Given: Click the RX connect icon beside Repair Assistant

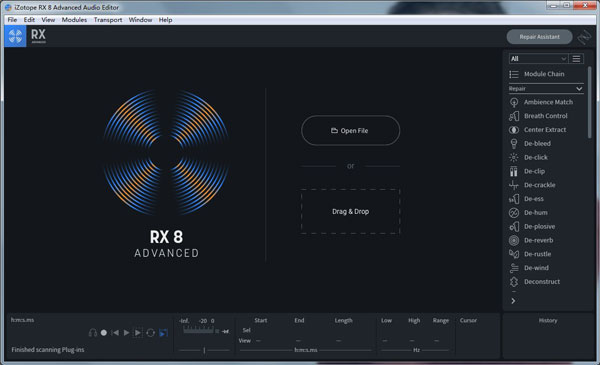Looking at the screenshot, I should (x=584, y=37).
